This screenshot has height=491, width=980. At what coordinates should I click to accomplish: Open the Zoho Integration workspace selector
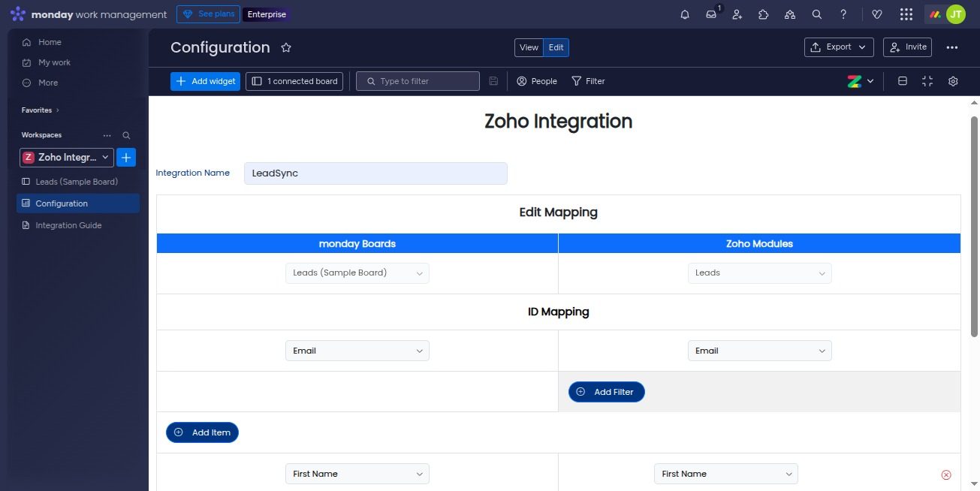pyautogui.click(x=66, y=158)
